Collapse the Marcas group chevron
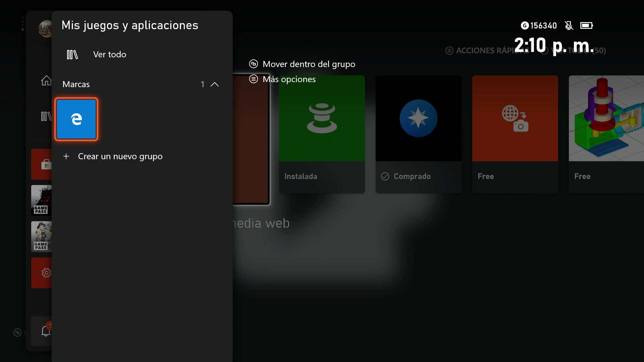 [215, 84]
